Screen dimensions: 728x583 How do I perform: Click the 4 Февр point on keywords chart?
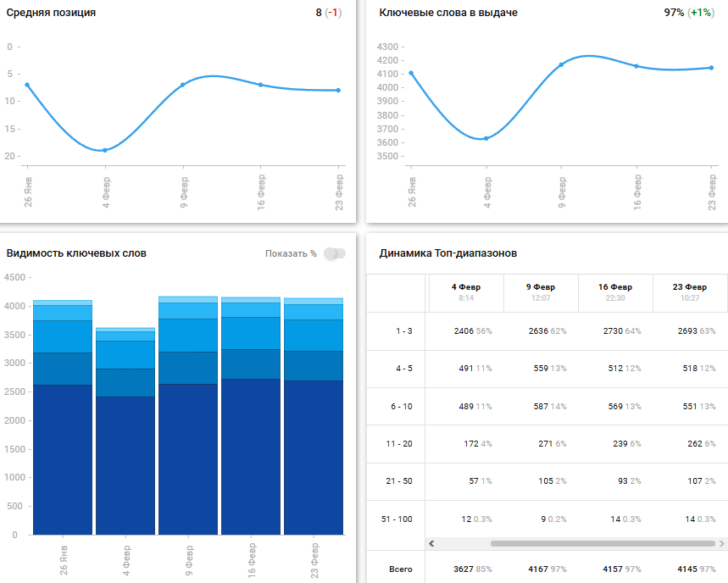(x=486, y=138)
